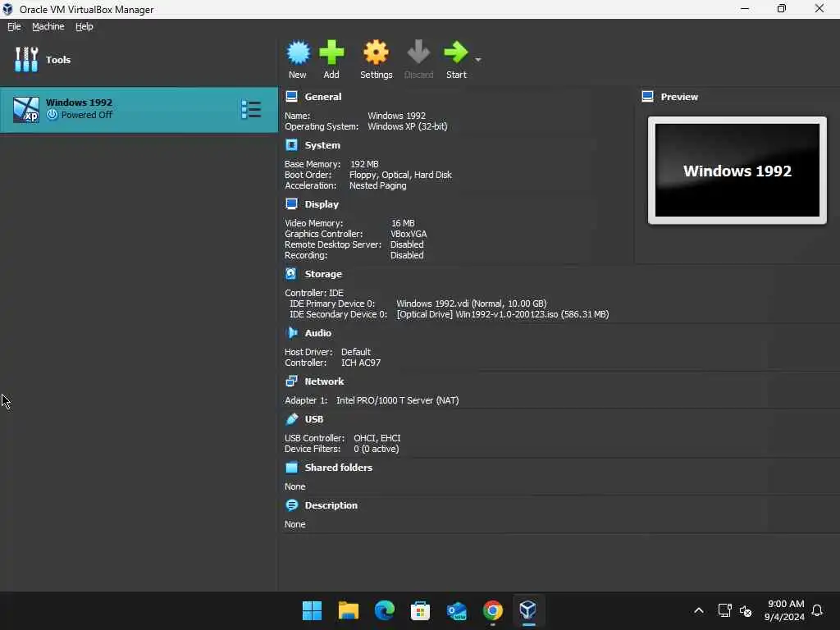Click the green Add machine icon

(331, 52)
